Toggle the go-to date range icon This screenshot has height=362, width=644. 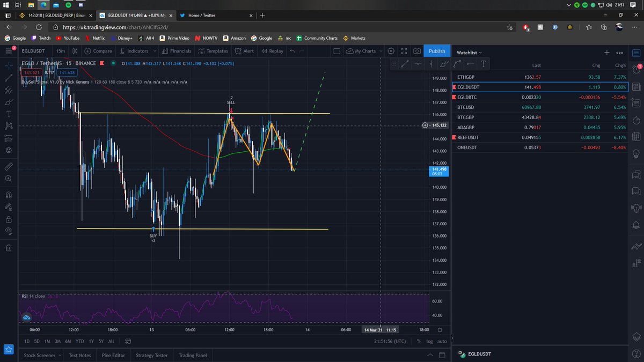127,341
